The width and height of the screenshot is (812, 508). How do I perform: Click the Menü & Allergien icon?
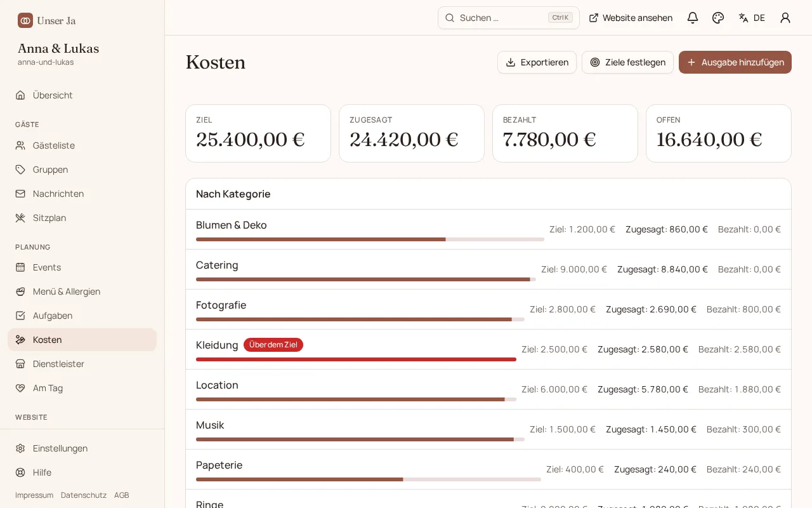[20, 291]
